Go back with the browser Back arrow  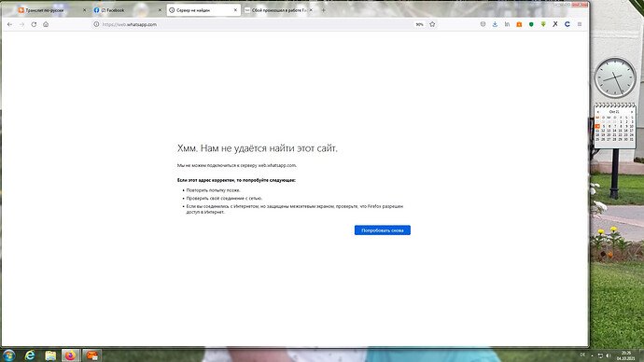9,24
